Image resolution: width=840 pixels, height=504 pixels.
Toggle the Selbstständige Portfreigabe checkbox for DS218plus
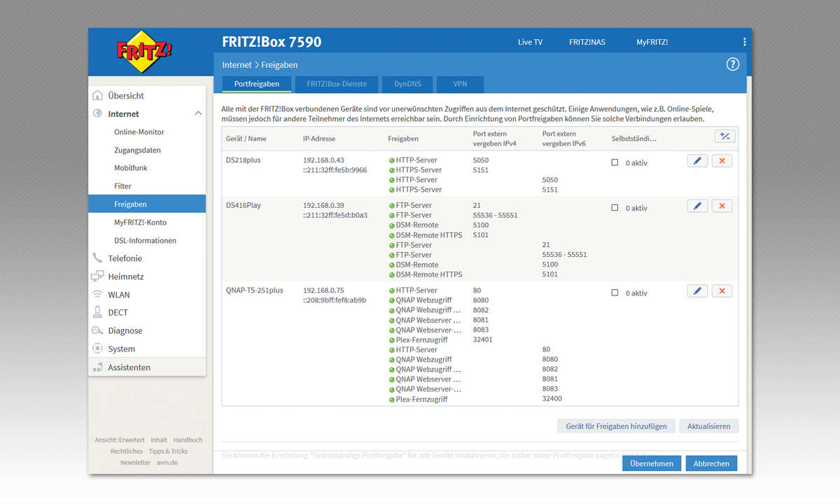pyautogui.click(x=615, y=162)
